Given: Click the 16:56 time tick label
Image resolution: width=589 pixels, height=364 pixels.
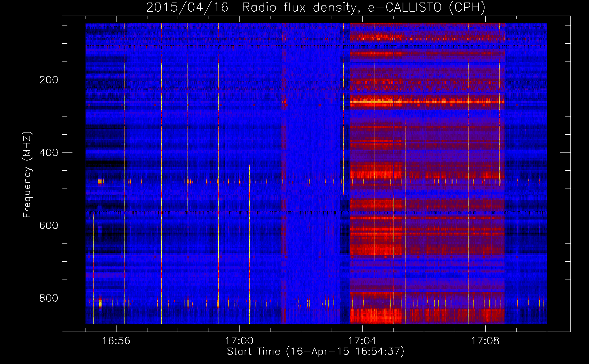Looking at the screenshot, I should click(116, 341).
